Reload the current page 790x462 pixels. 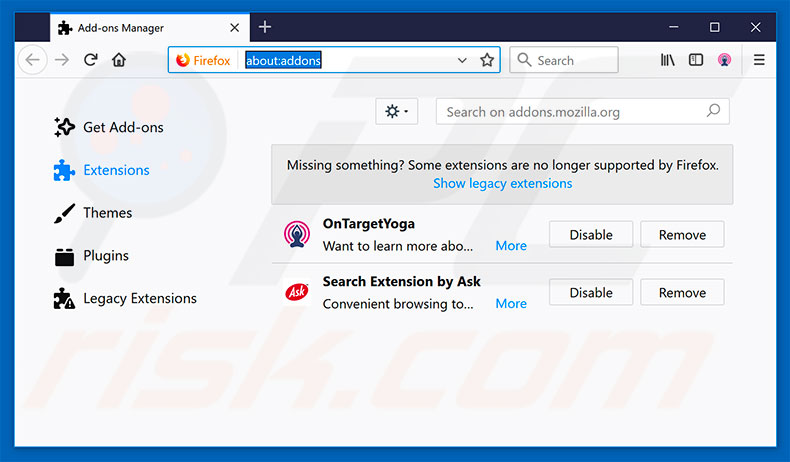pyautogui.click(x=91, y=60)
